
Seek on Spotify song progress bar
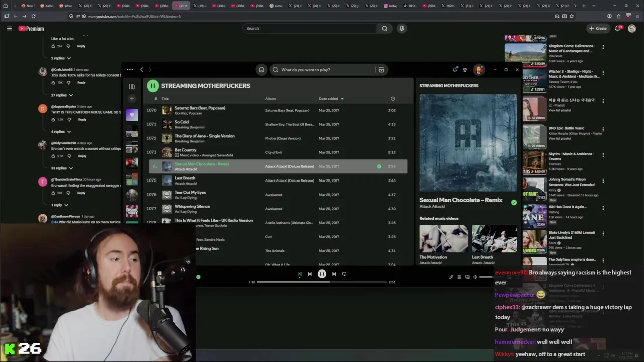pyautogui.click(x=322, y=282)
